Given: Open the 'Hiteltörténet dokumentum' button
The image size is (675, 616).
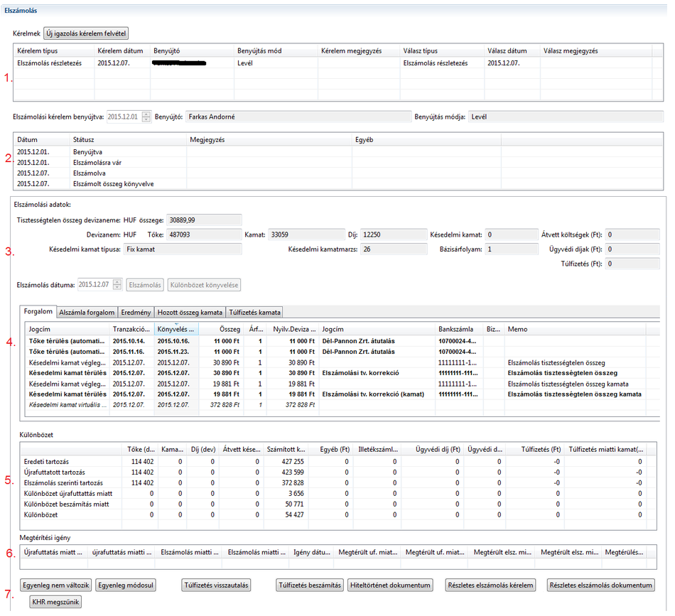Looking at the screenshot, I should [391, 585].
